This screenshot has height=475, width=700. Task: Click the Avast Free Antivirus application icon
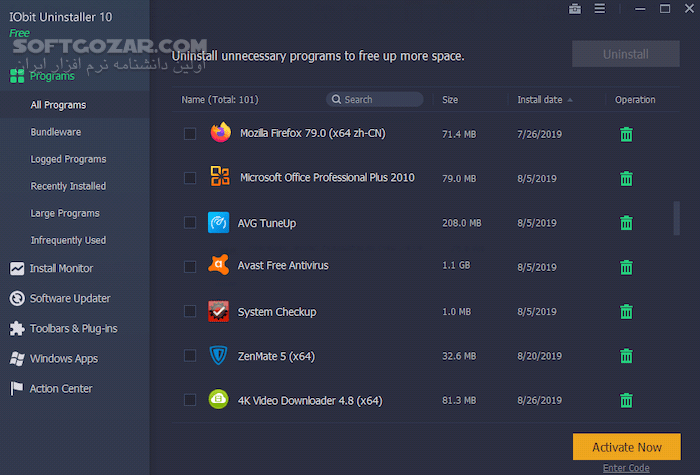[x=218, y=265]
